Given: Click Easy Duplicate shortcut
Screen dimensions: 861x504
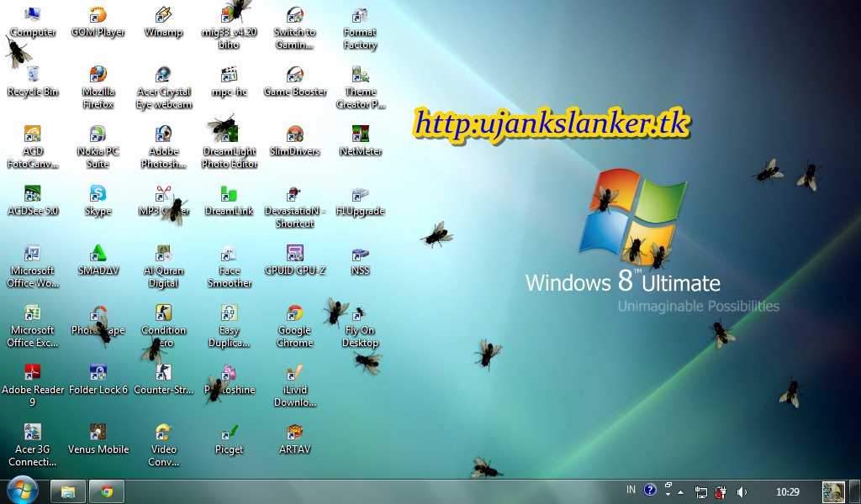Looking at the screenshot, I should (229, 326).
